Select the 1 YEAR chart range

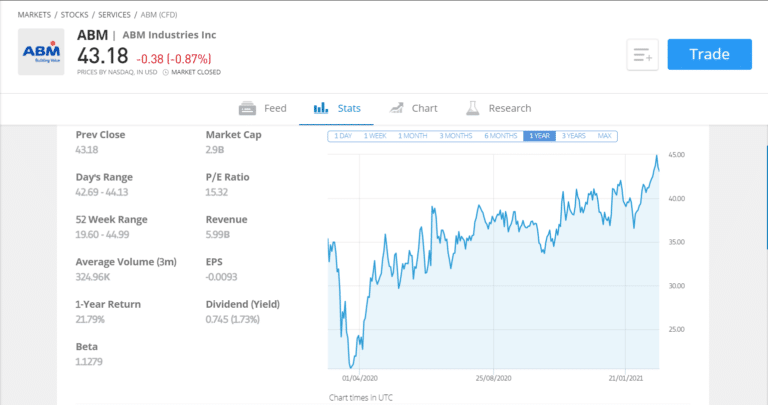[539, 136]
